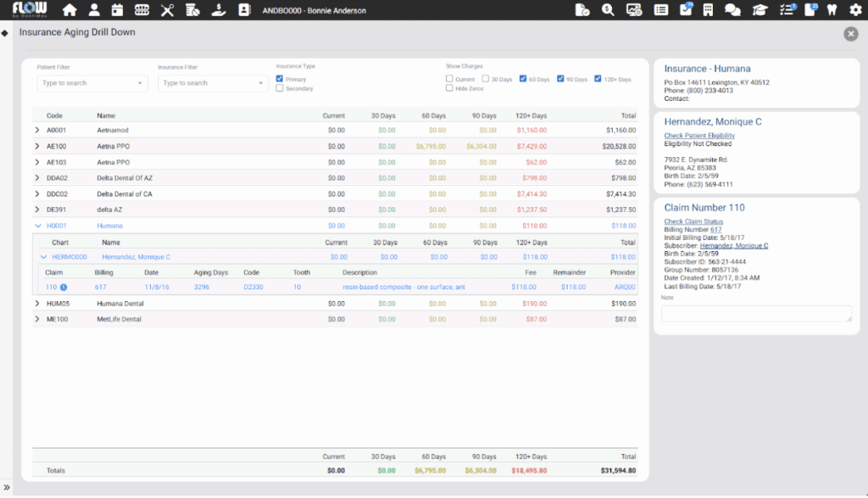Open the chat messages bubble icon
Screen dimensions: 868x498
732,10
